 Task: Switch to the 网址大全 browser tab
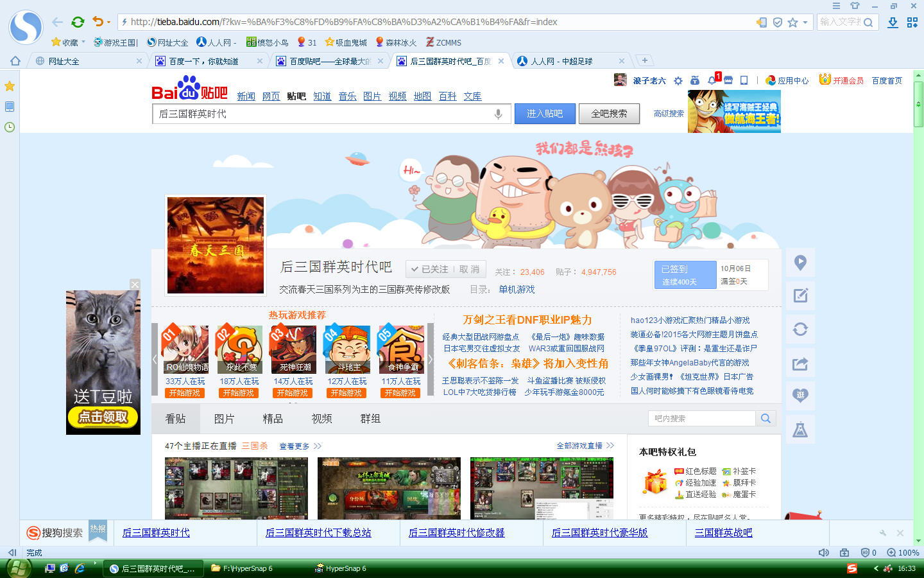pyautogui.click(x=89, y=61)
